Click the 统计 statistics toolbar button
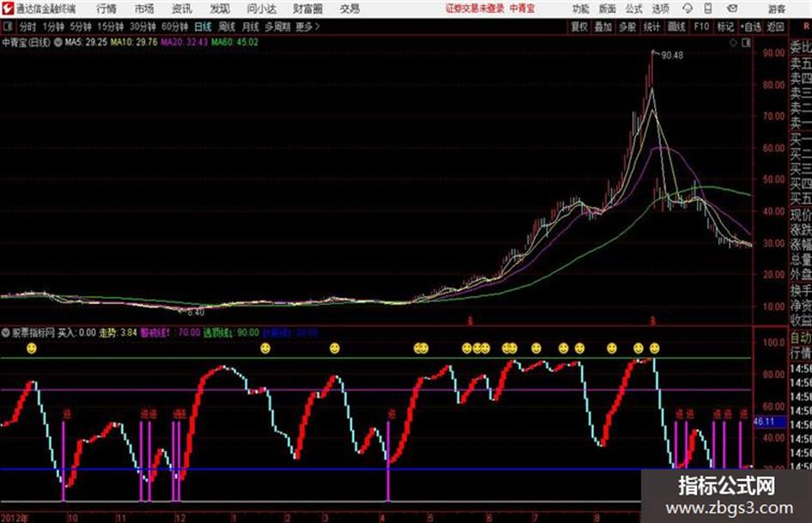This screenshot has width=812, height=523. [x=652, y=27]
